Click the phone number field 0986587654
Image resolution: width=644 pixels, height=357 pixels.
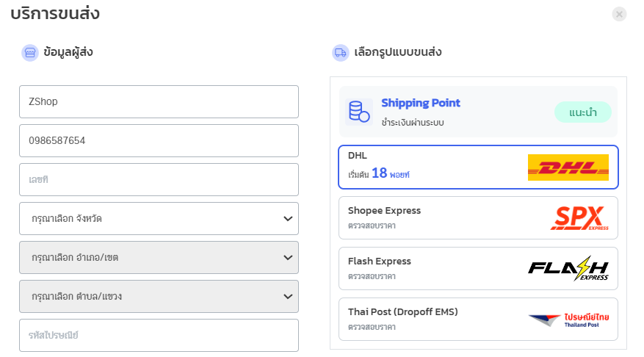click(159, 140)
